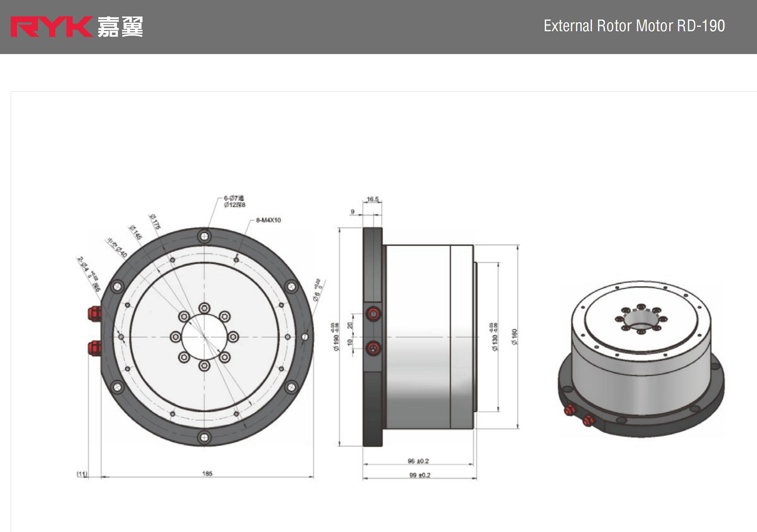Click the top counterbored mounting hole on flange

[x=204, y=236]
